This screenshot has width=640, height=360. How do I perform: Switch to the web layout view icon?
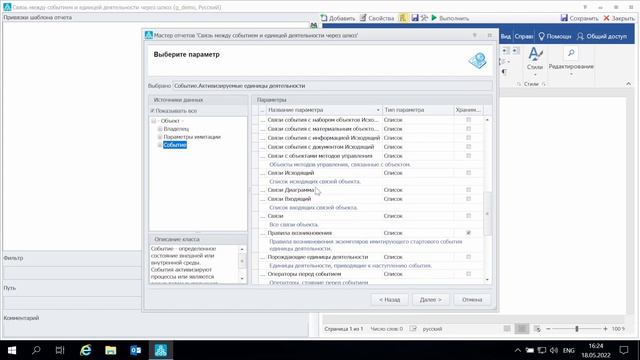(537, 329)
